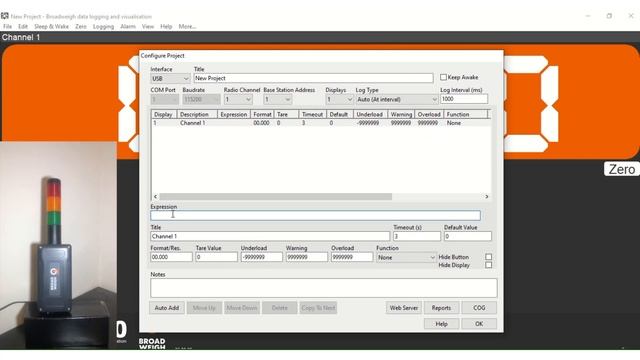Click the Function column header

[x=465, y=114]
